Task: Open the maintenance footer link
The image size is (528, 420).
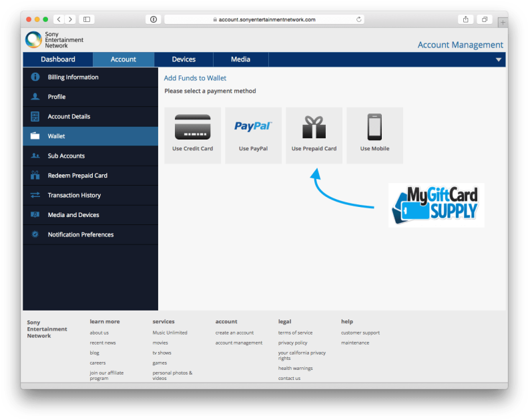Action: 355,343
